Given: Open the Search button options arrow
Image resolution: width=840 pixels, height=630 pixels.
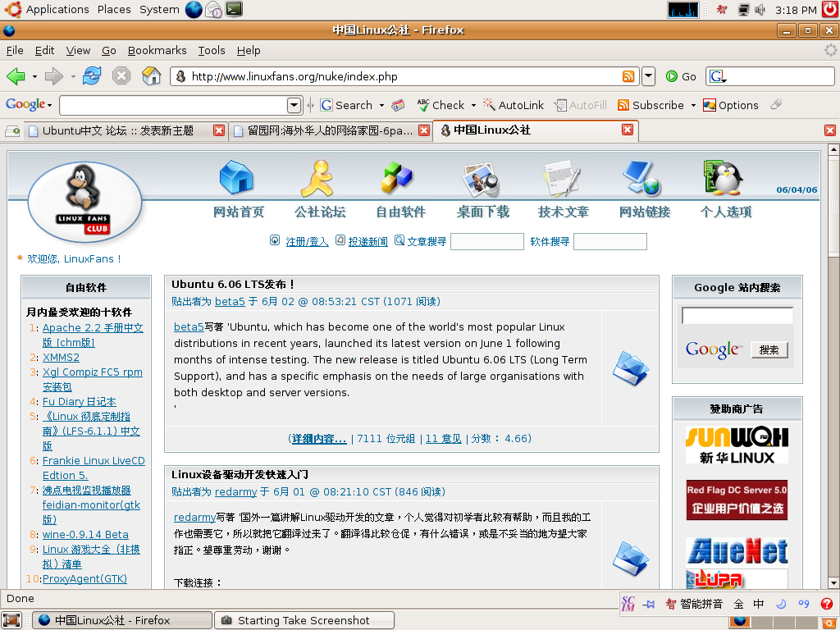Looking at the screenshot, I should point(382,106).
